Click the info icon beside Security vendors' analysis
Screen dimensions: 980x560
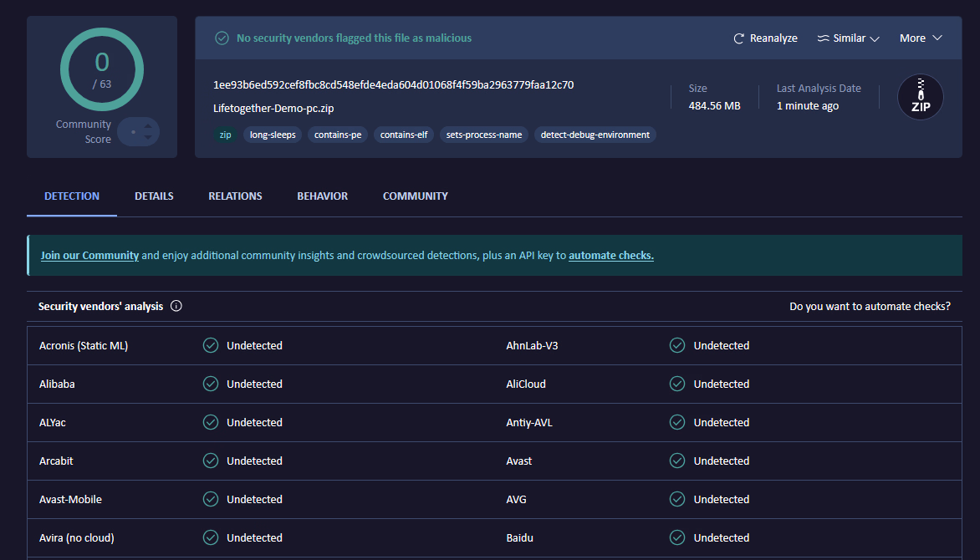pyautogui.click(x=176, y=306)
